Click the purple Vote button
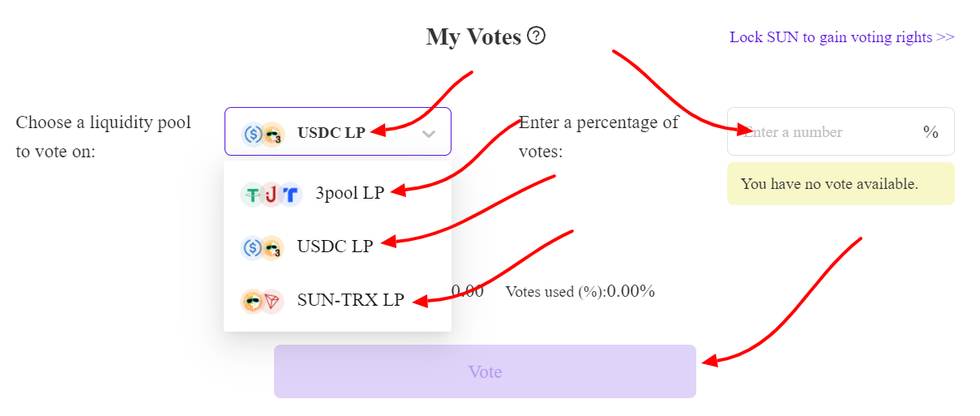The image size is (980, 416). pyautogui.click(x=485, y=371)
